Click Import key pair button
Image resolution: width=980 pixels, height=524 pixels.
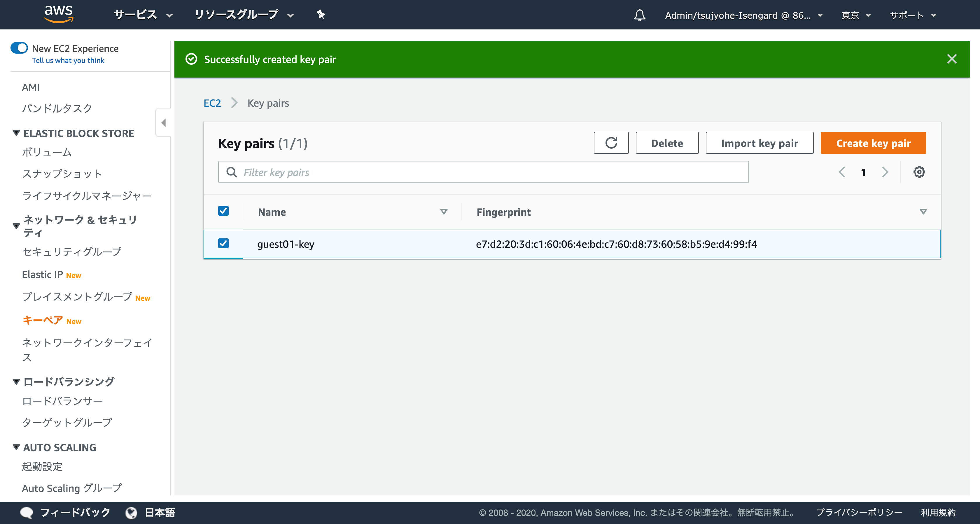[x=759, y=143]
